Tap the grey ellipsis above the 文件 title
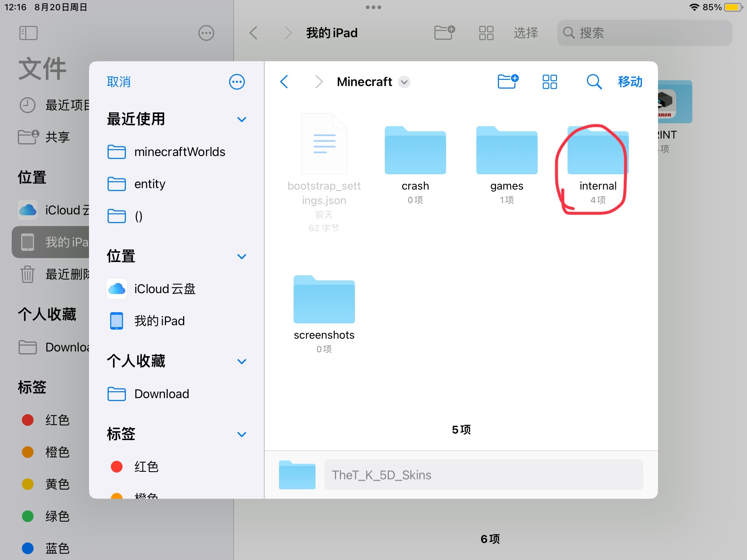 (206, 33)
